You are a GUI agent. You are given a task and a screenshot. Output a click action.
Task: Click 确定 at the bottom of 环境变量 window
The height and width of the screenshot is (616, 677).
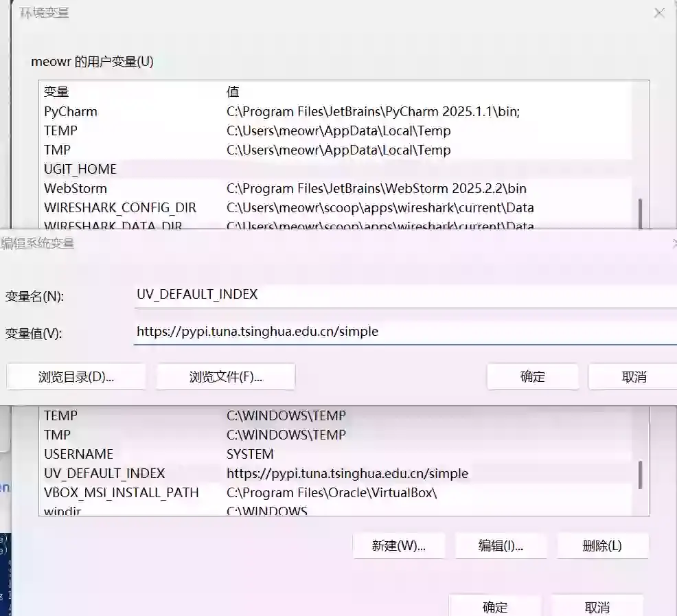pos(495,606)
